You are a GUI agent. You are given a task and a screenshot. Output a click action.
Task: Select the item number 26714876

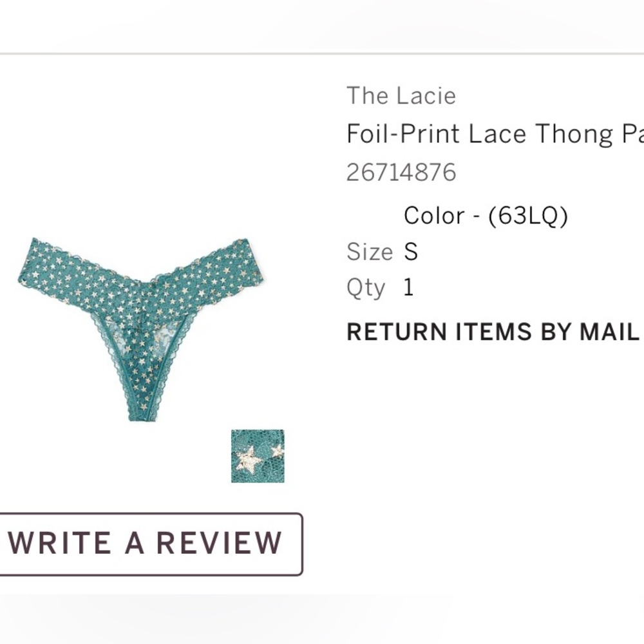click(401, 172)
